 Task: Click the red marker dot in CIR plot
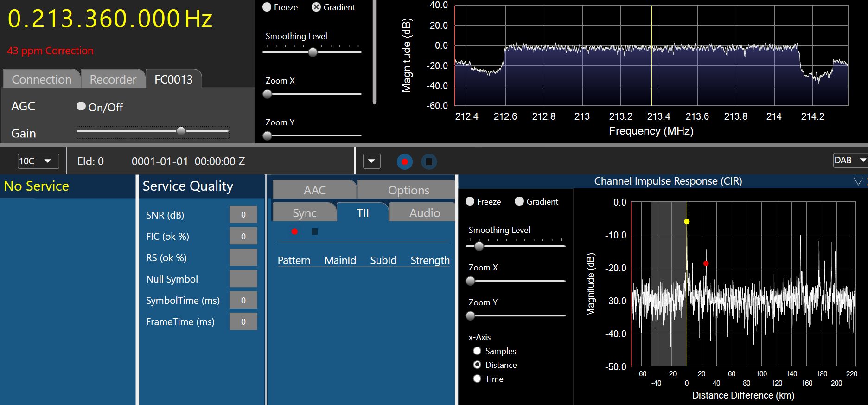(706, 264)
